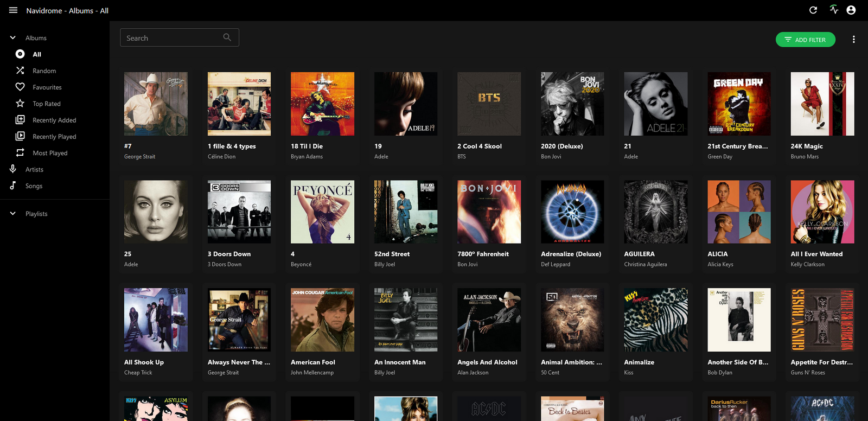Open the 2 Cool 4 Skool album cover

click(x=489, y=104)
